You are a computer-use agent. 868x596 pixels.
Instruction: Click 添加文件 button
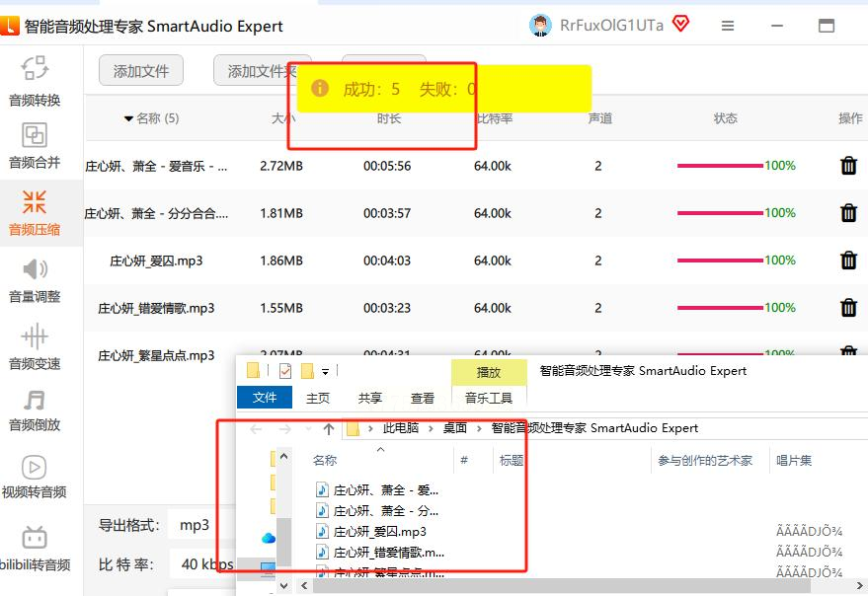141,70
